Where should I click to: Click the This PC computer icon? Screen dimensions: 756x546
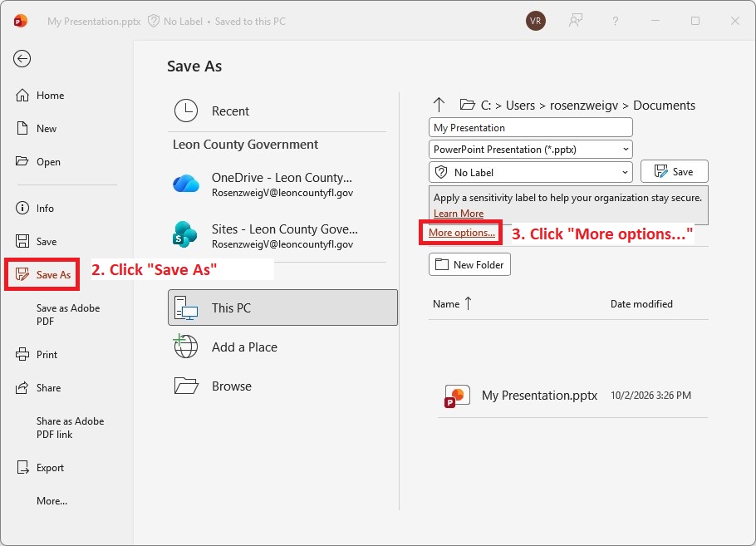pos(186,307)
